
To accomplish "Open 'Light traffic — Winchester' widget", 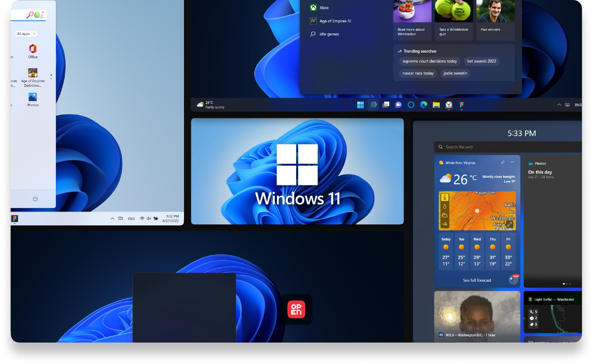I will (553, 312).
